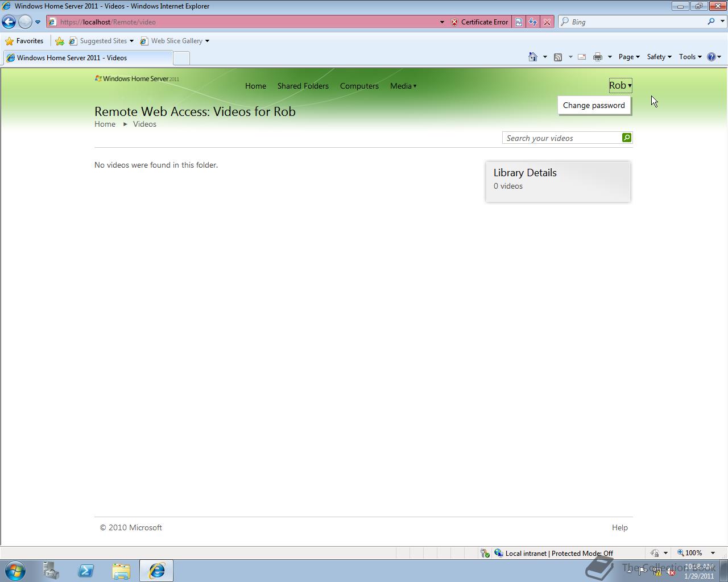
Task: Click the Windows Home Server 2011 logo
Action: click(136, 78)
